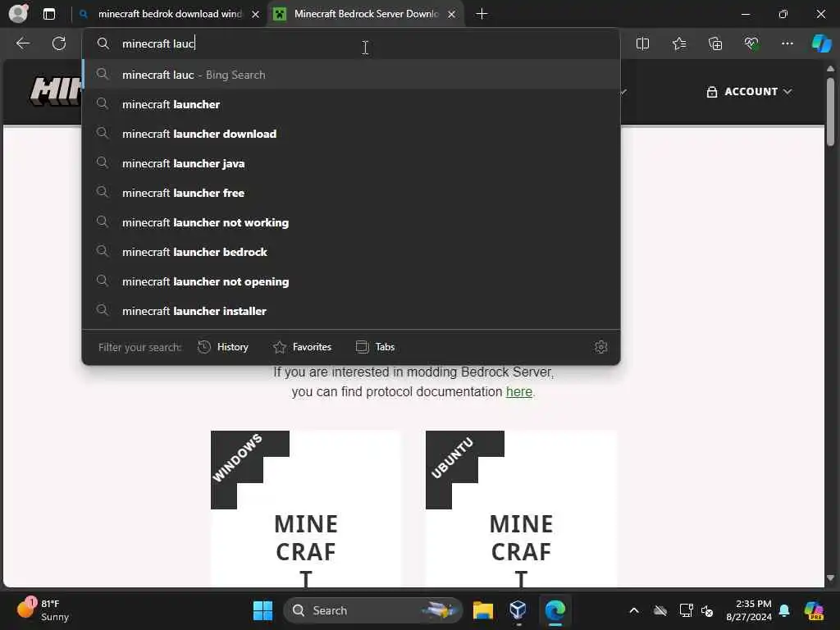Click the address bar search field
This screenshot has width=840, height=630.
click(x=351, y=44)
